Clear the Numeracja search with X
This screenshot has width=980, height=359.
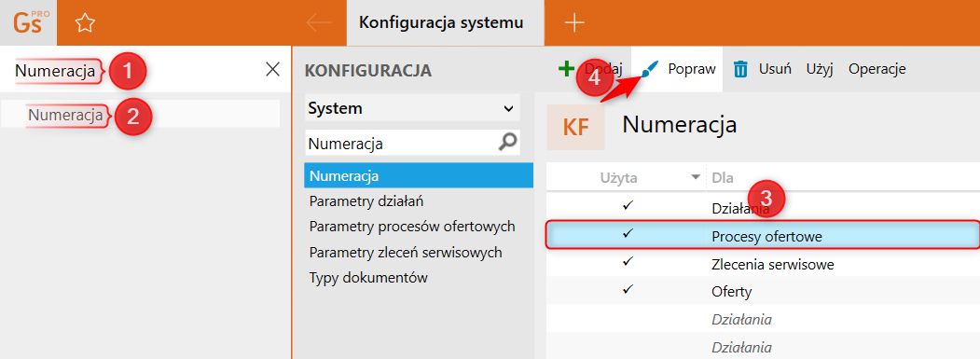click(x=272, y=69)
